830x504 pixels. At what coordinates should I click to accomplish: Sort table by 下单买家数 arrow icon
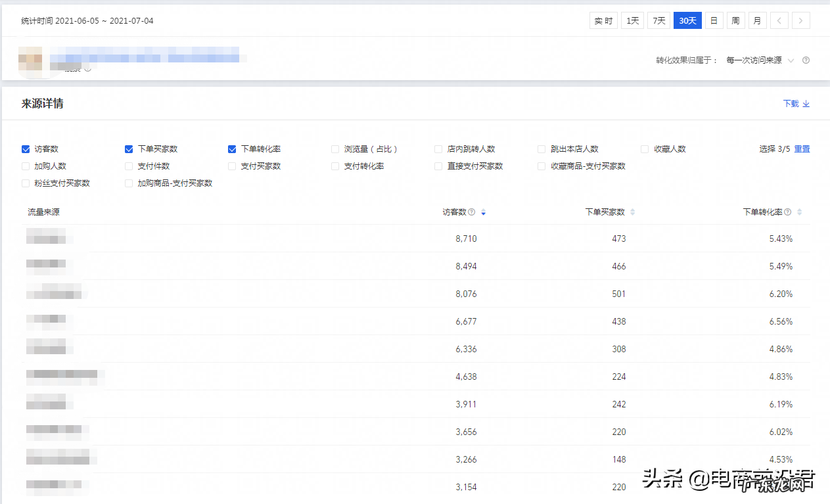[633, 212]
